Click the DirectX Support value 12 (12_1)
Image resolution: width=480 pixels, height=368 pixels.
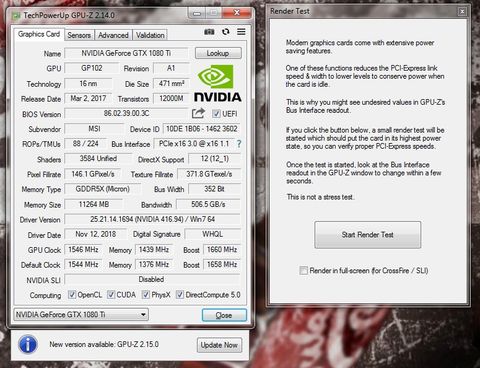click(215, 159)
